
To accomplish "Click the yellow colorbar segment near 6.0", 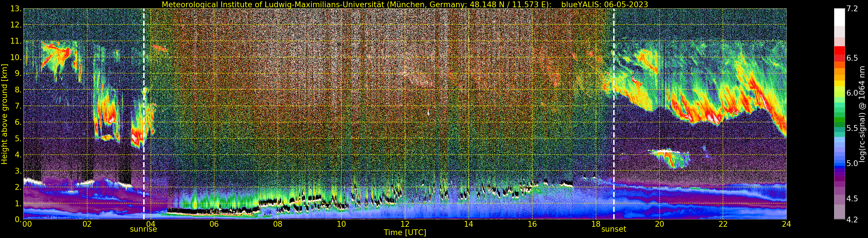I will click(x=839, y=84).
